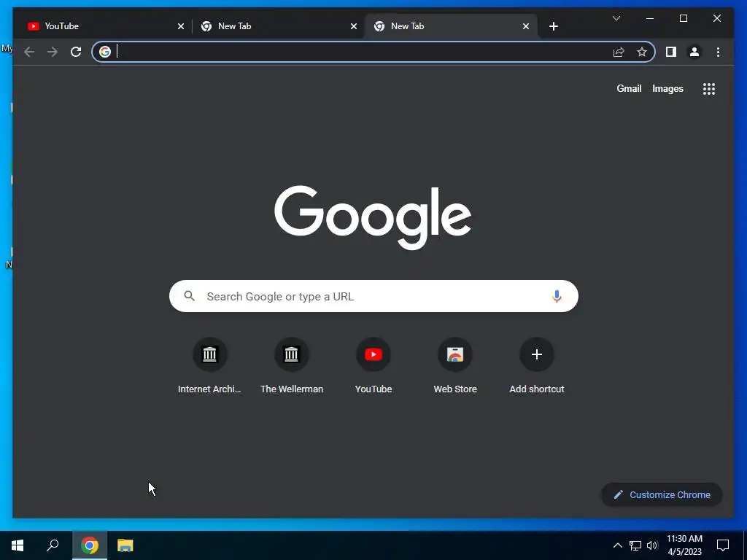
Task: Open network status tray icon
Action: tap(635, 545)
